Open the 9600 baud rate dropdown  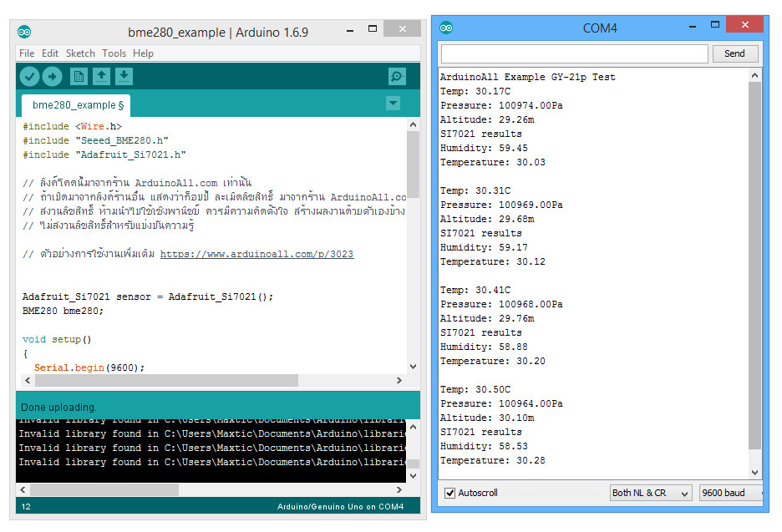[731, 493]
